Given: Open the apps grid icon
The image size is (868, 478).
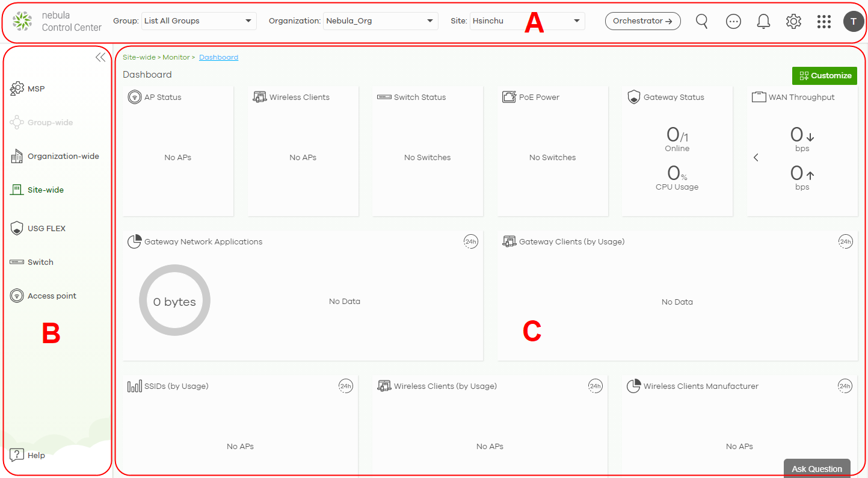Looking at the screenshot, I should coord(823,21).
